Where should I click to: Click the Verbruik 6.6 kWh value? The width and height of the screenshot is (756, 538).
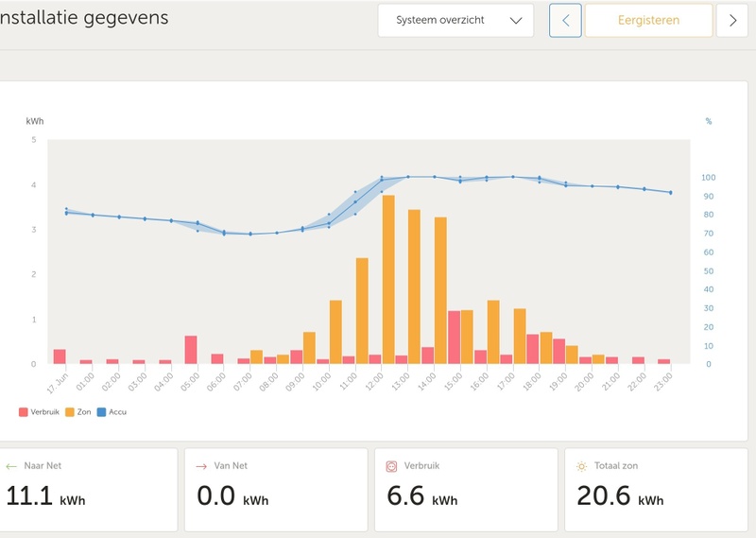422,495
